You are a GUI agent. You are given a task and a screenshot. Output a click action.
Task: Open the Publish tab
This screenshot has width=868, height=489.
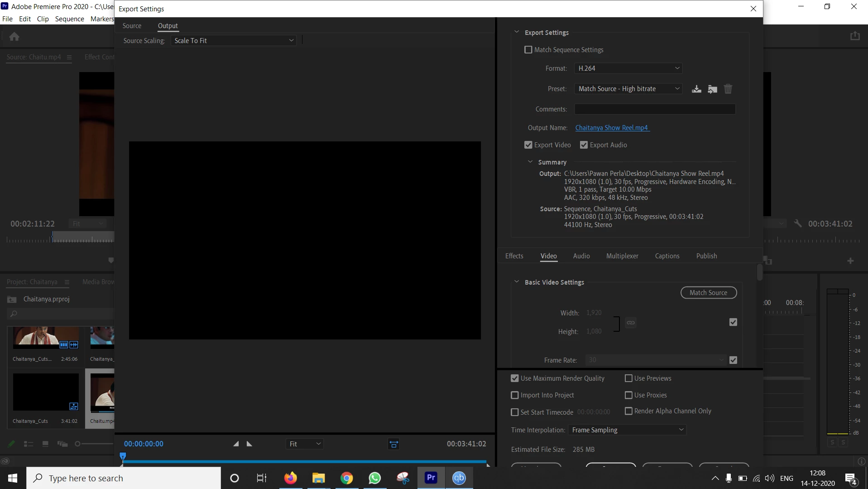[x=706, y=256]
